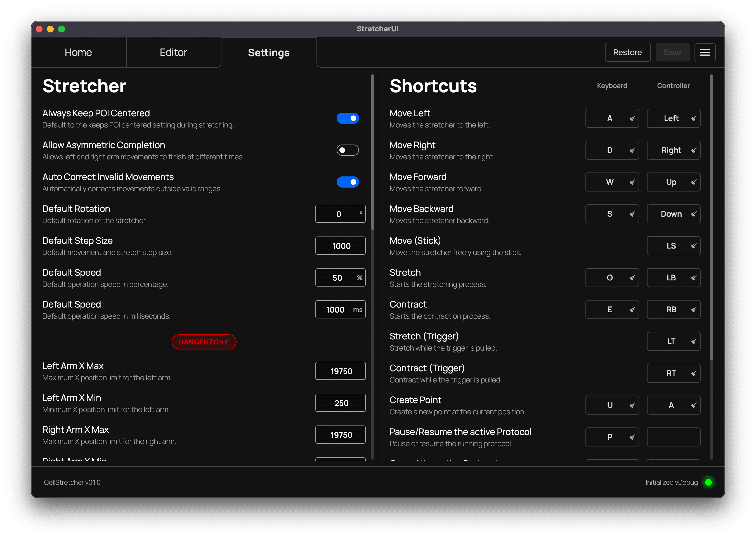Click the Move (Stick) label
Image resolution: width=756 pixels, height=539 pixels.
(x=415, y=241)
